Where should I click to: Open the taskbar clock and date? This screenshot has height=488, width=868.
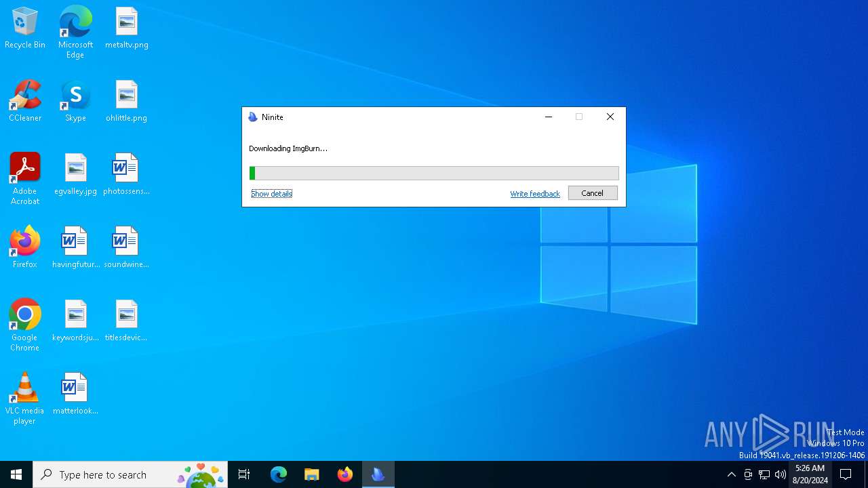click(x=810, y=474)
